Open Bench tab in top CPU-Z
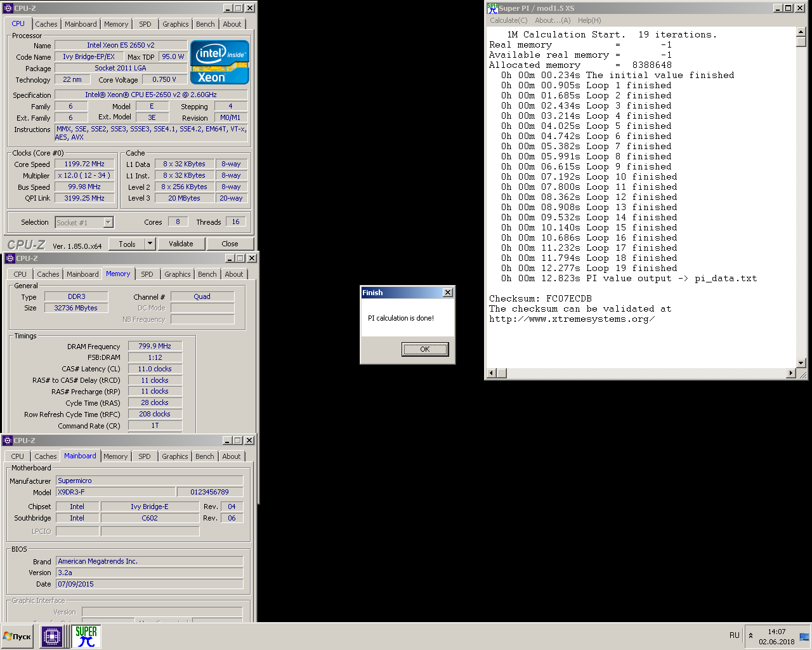This screenshot has height=650, width=812. (206, 24)
